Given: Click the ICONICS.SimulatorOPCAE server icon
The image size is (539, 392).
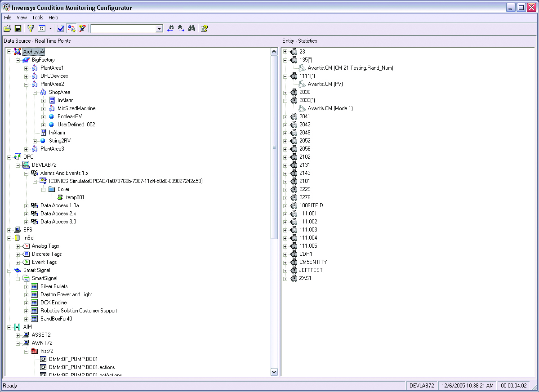Looking at the screenshot, I should pyautogui.click(x=43, y=181).
